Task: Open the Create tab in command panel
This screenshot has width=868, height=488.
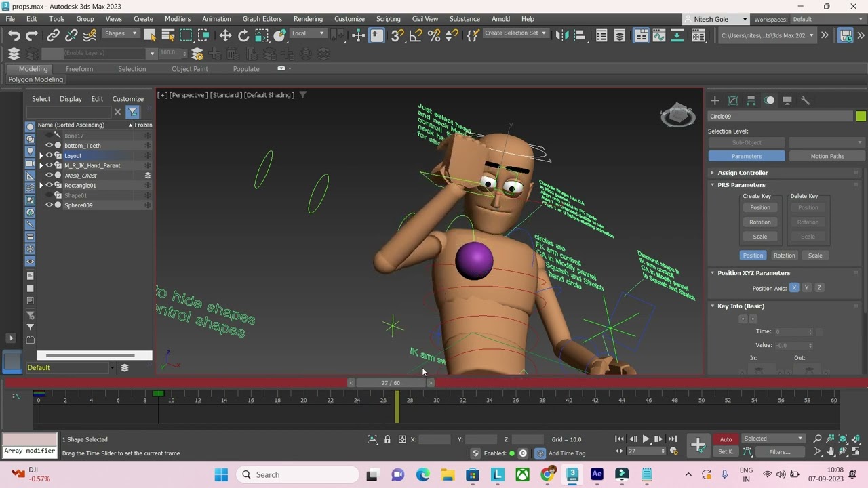Action: pos(715,100)
